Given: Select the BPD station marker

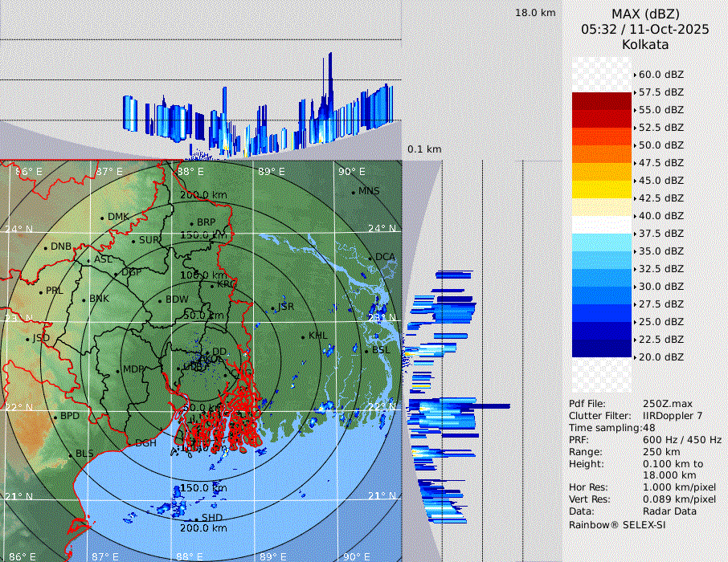Looking at the screenshot, I should coord(55,417).
